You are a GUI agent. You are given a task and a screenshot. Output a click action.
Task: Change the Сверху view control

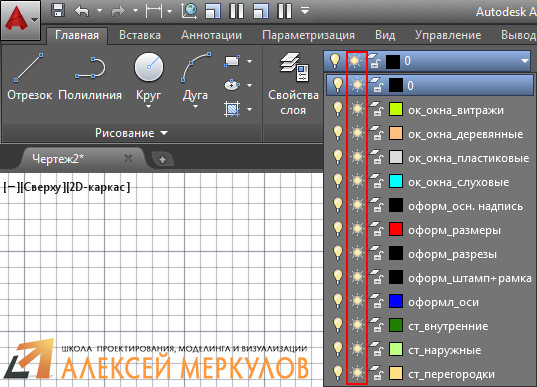coord(42,187)
